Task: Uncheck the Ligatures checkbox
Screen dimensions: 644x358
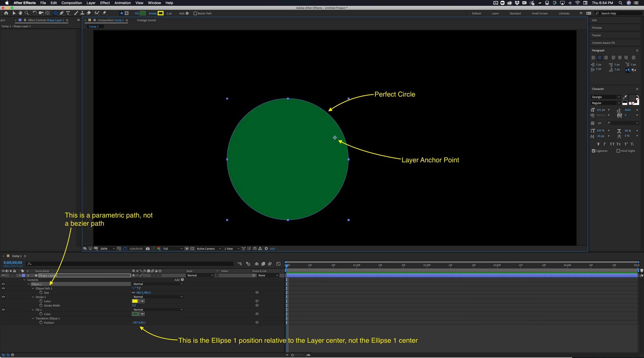Action: click(594, 151)
